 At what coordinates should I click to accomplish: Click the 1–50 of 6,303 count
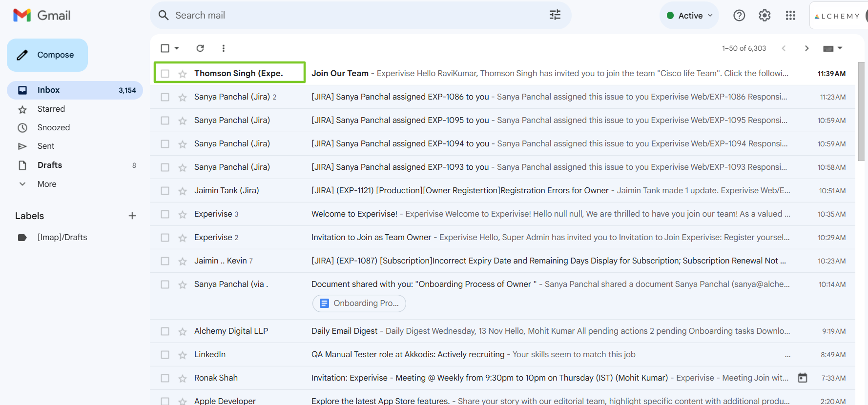744,48
